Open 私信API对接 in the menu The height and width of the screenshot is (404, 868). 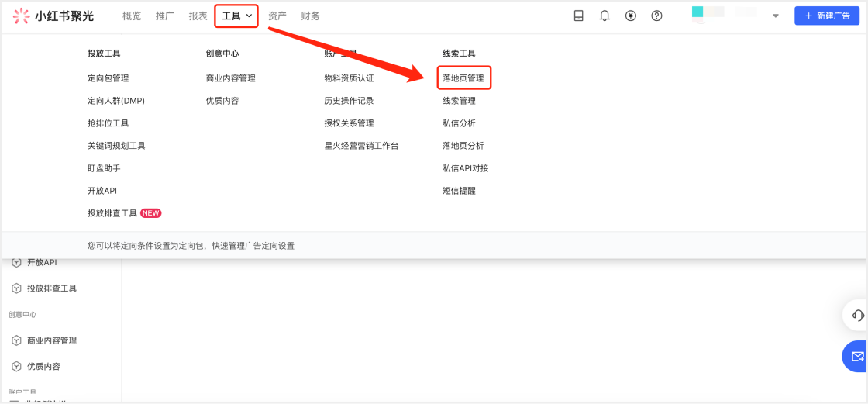click(466, 168)
